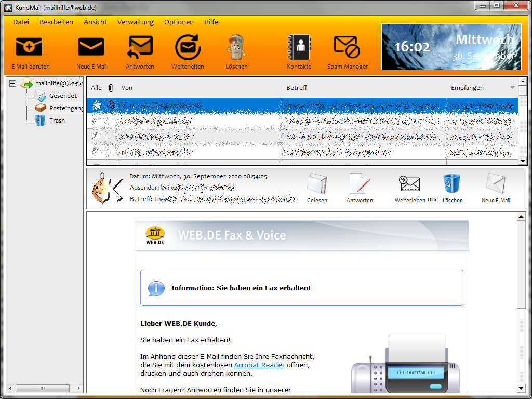Click Weiterleiten in the message preview bar
Image resolution: width=532 pixels, height=399 pixels.
[x=409, y=185]
